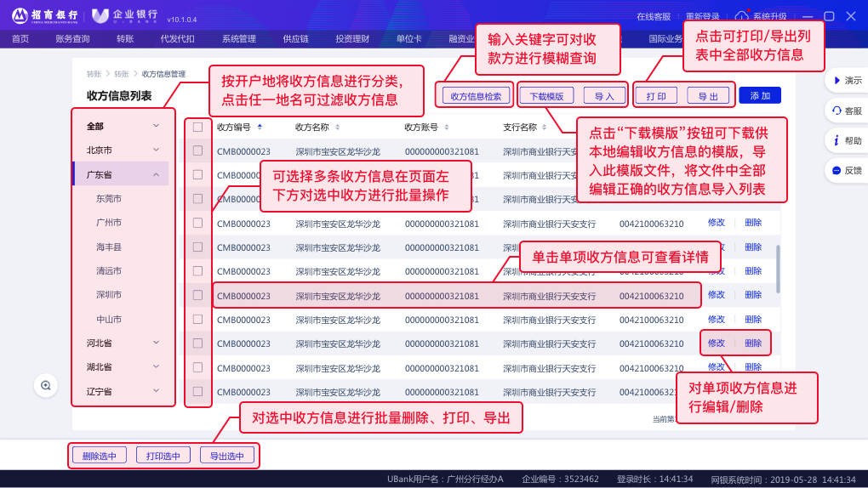Collapse the 广东省 province group
The image size is (868, 488).
point(156,174)
